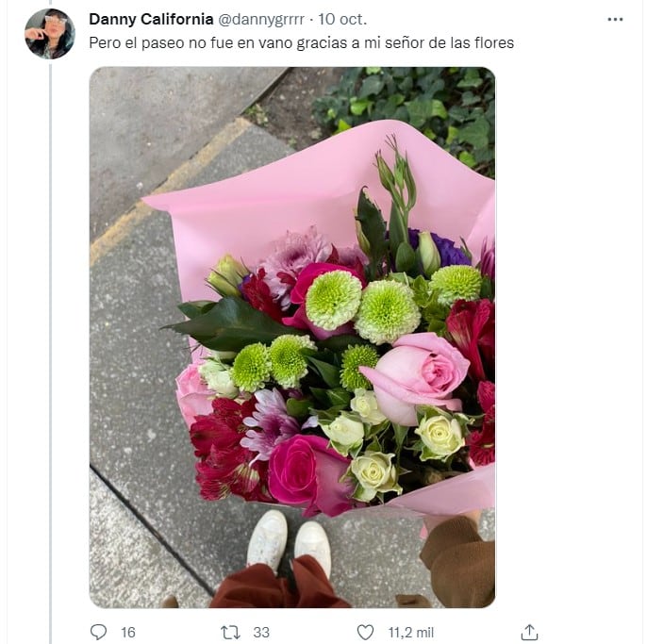The height and width of the screenshot is (644, 647).
Task: Reply using the speech bubble icon
Action: coord(98,632)
